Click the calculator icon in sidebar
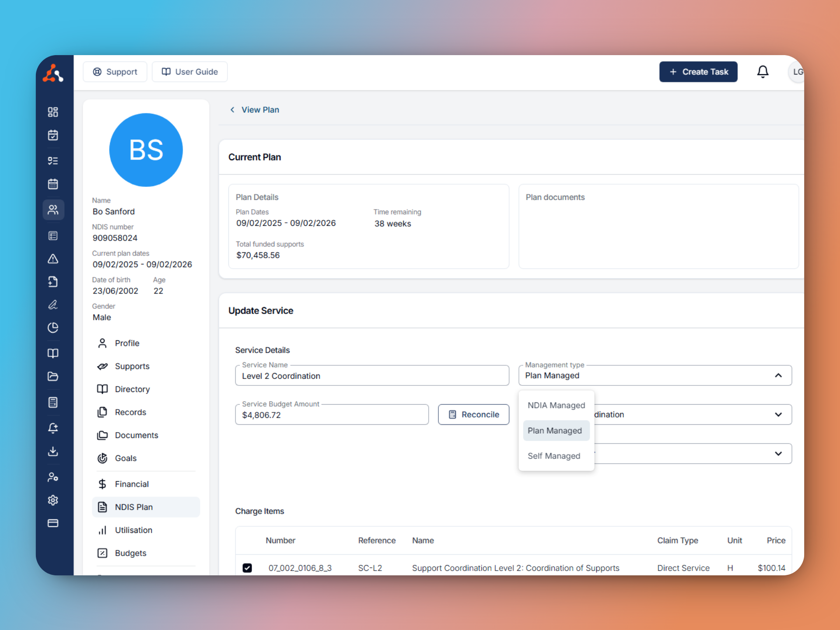 53,402
